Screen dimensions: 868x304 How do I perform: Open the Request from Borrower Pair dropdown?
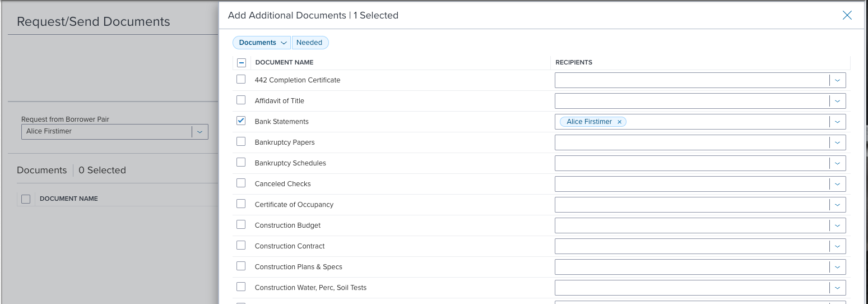click(114, 132)
